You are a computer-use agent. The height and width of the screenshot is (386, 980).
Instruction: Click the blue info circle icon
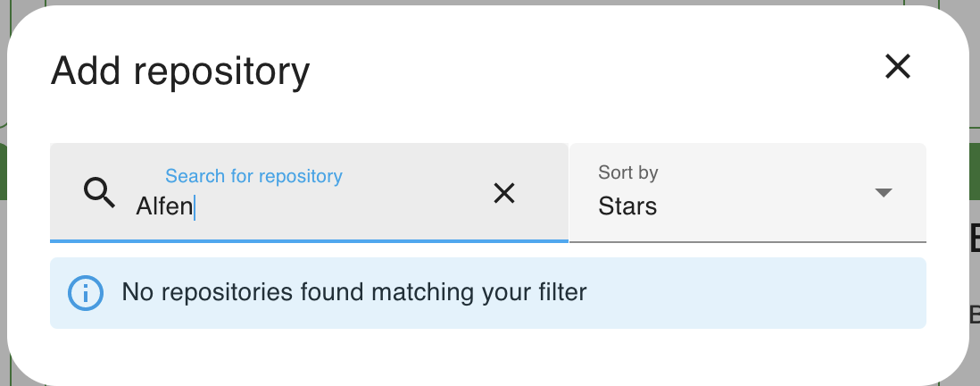click(x=86, y=293)
